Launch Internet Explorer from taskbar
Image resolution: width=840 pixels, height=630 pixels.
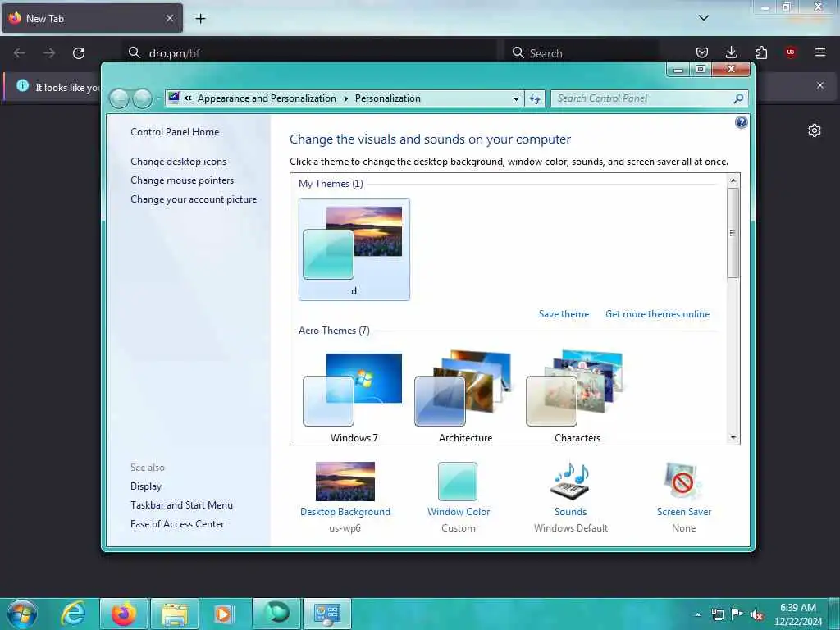(x=73, y=614)
